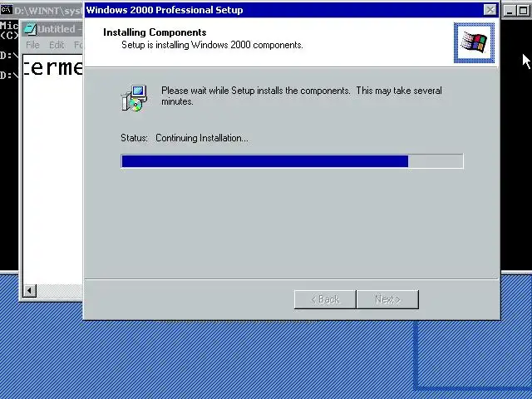Click the disabled Back button
532x399 pixels.
pyautogui.click(x=325, y=299)
